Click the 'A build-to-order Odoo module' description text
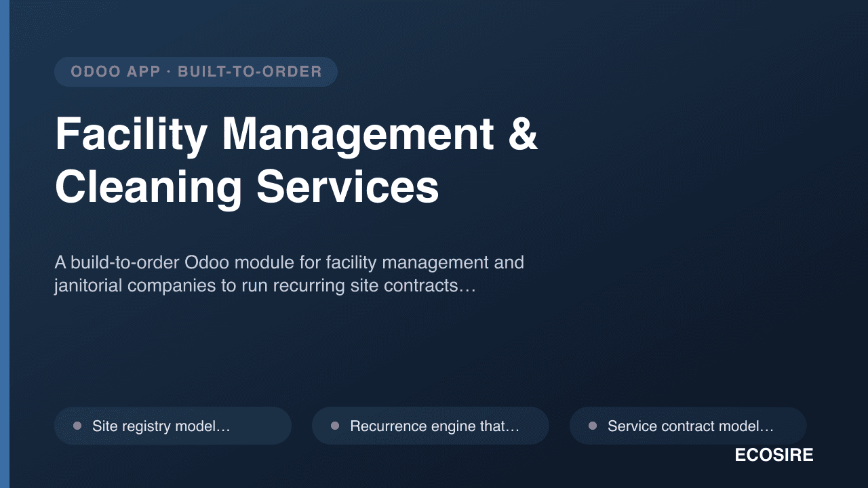Screen dimensions: 868x488 [x=290, y=274]
